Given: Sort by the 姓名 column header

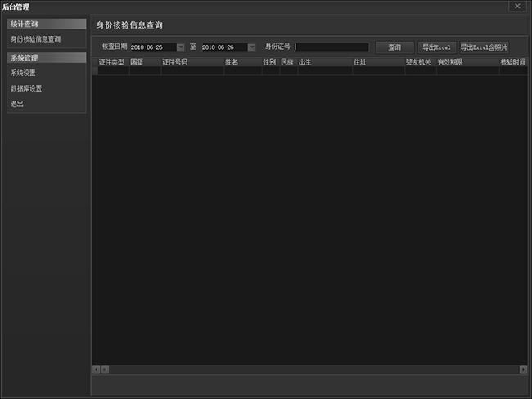Looking at the screenshot, I should click(242, 61).
